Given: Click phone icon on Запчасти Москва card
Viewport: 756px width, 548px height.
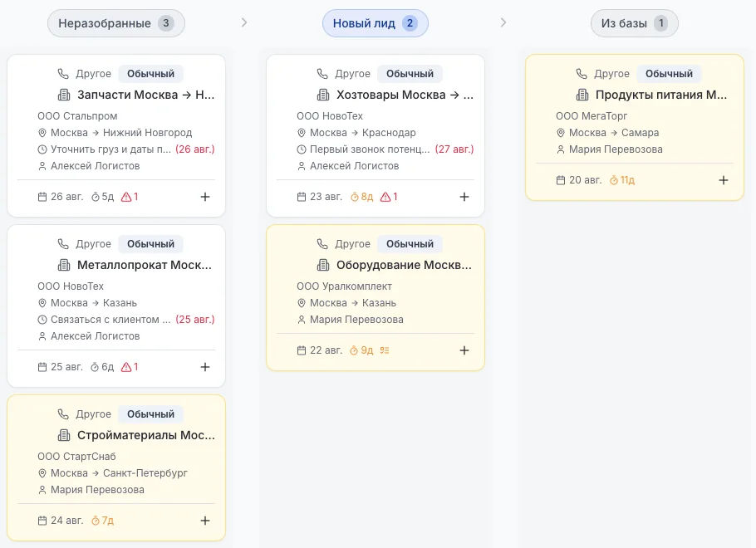Looking at the screenshot, I should click(63, 74).
